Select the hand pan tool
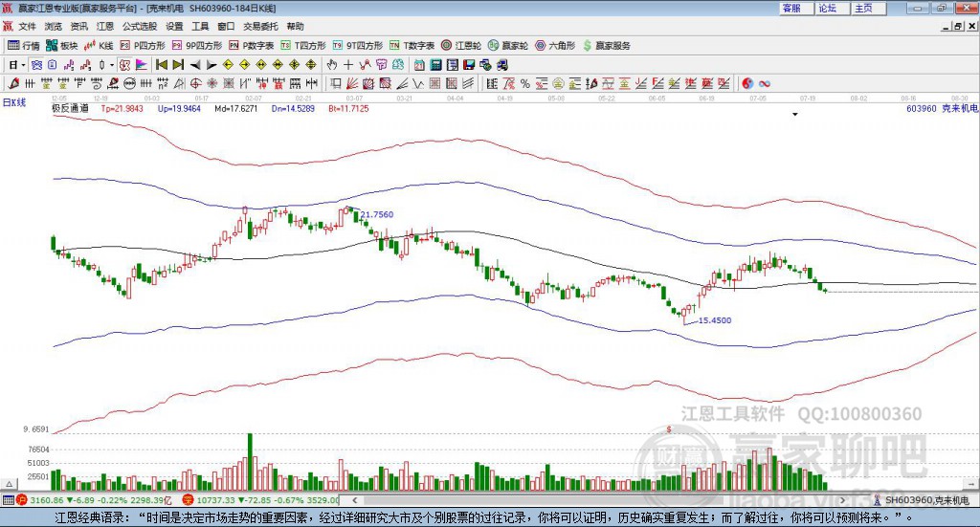980x527 pixels. (x=332, y=65)
